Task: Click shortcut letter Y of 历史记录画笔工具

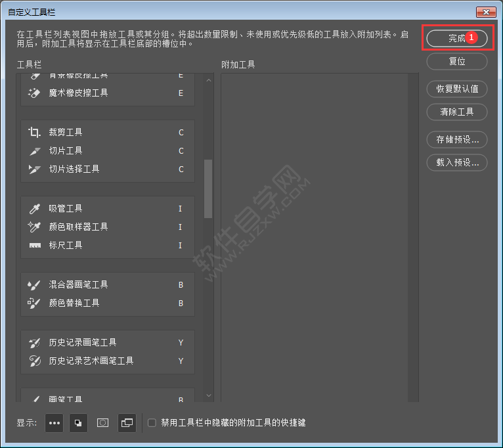Action: (x=181, y=343)
